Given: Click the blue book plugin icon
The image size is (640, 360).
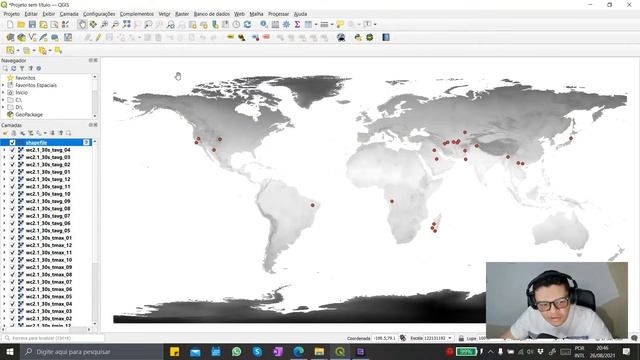Looking at the screenshot, I should click(386, 38).
